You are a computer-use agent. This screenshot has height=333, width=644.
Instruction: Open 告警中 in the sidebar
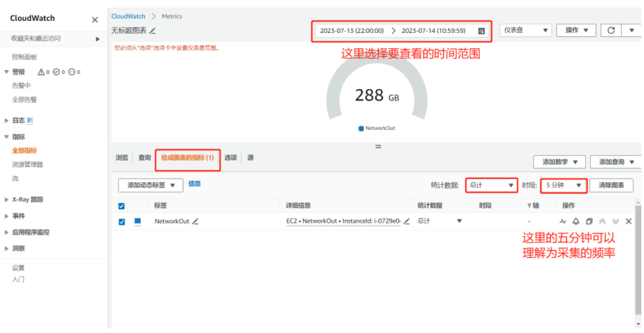tap(21, 85)
